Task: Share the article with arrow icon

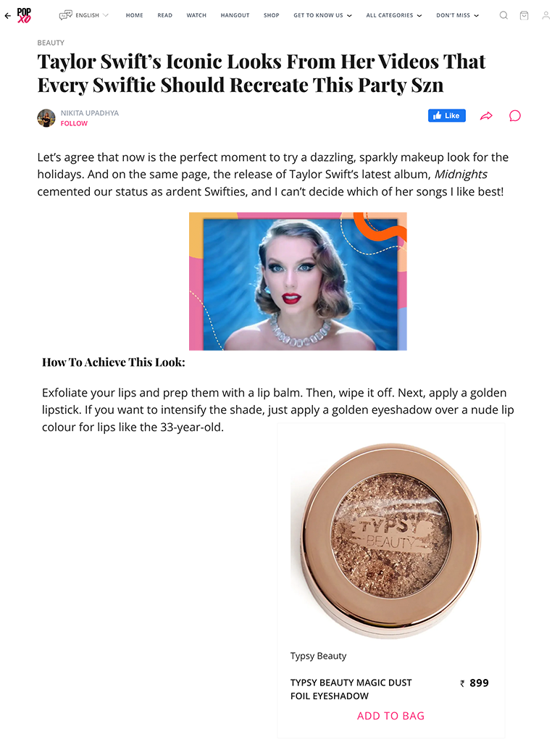Action: pos(486,116)
